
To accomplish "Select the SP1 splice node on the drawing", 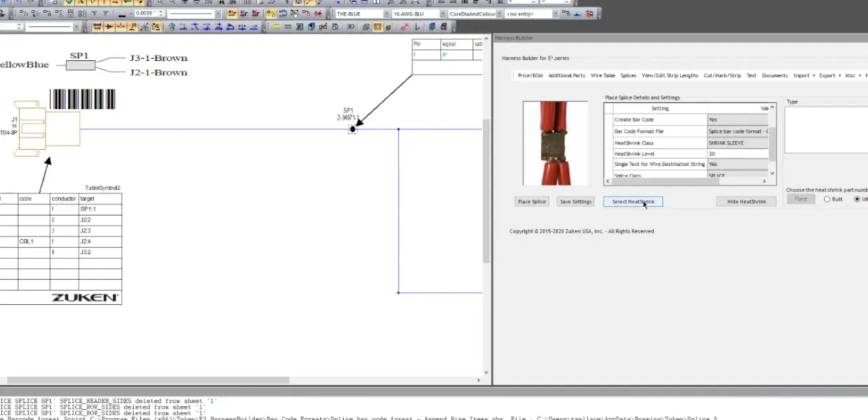I will (x=352, y=129).
